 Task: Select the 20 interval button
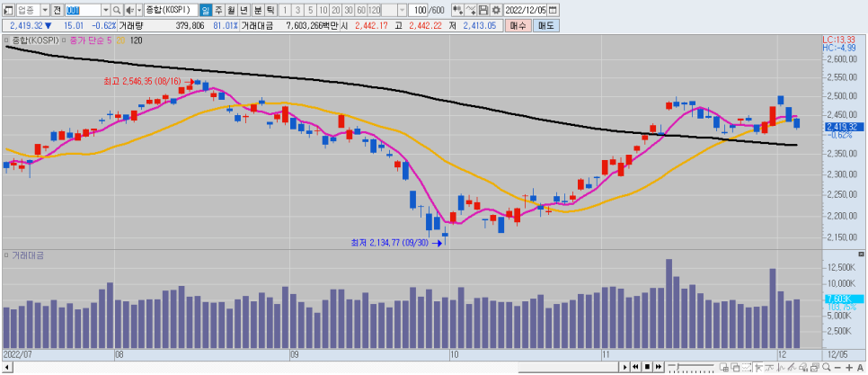pyautogui.click(x=335, y=10)
